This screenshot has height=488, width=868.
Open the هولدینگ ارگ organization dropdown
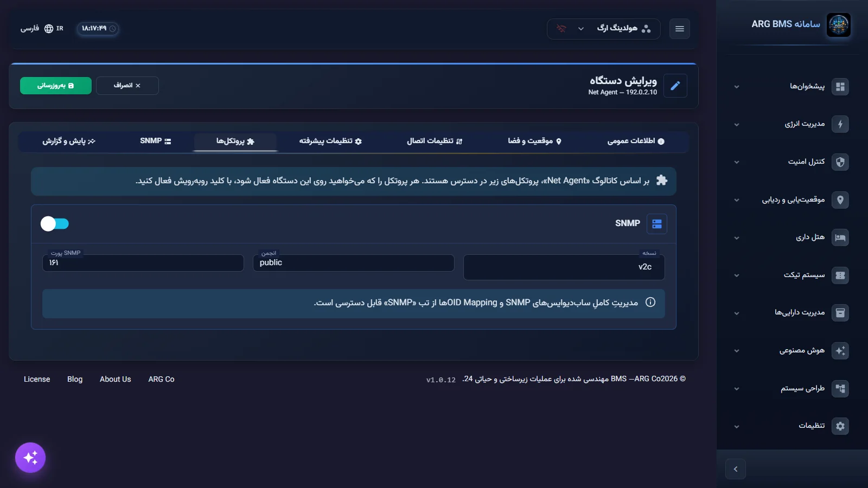[604, 29]
